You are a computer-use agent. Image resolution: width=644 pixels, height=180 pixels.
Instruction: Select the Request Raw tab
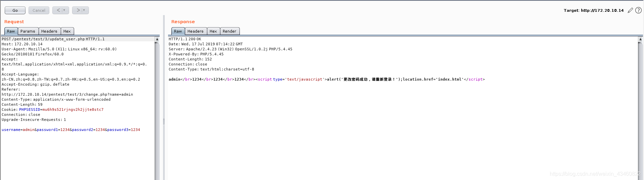pyautogui.click(x=11, y=31)
